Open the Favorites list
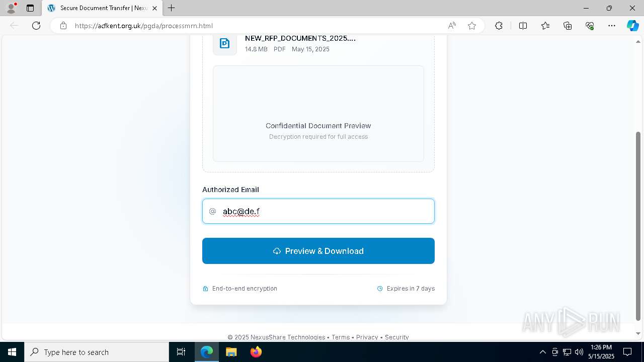644x362 pixels. (545, 26)
